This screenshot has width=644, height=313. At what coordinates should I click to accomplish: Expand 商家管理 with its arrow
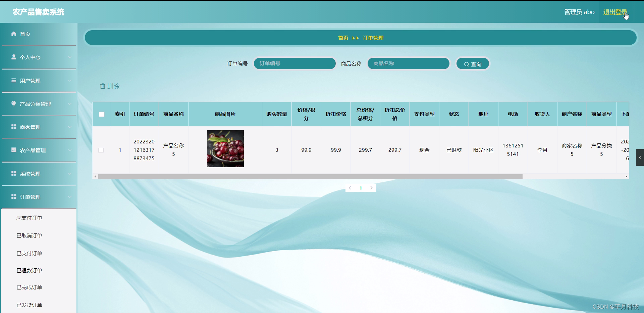click(x=70, y=127)
